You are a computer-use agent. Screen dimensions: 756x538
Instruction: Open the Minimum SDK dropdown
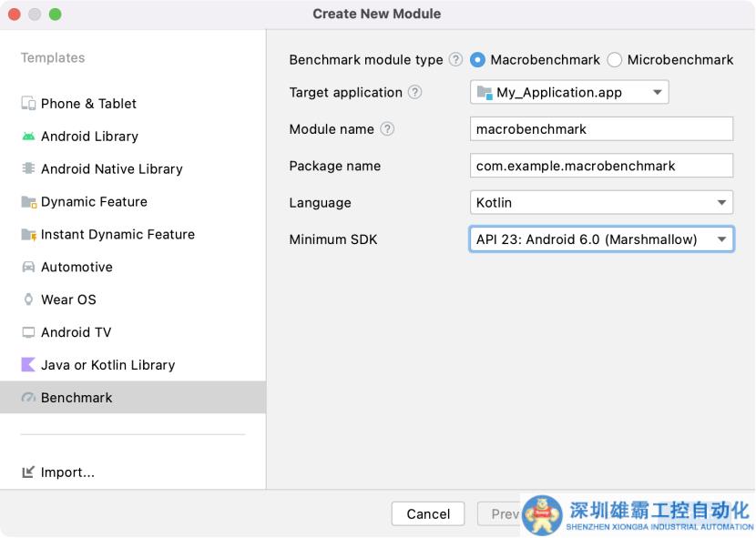pyautogui.click(x=601, y=239)
